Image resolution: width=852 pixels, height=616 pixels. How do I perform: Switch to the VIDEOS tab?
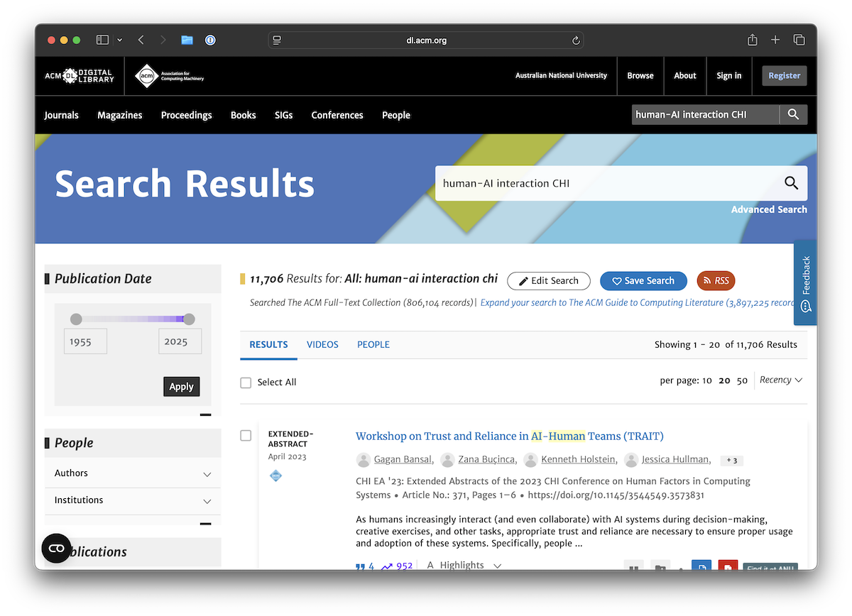[x=322, y=344]
